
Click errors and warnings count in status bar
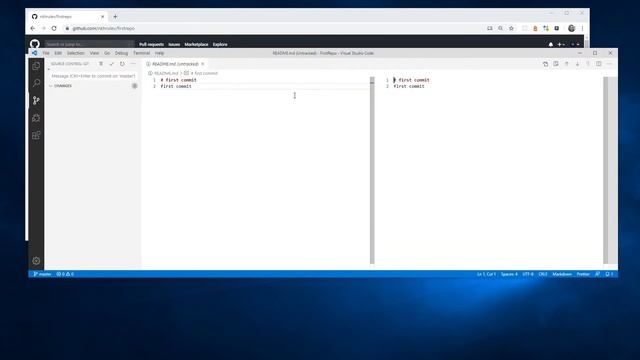(x=65, y=274)
